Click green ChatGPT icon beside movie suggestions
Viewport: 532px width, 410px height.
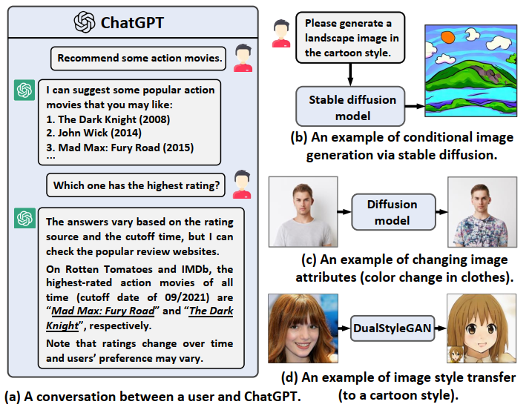tap(24, 90)
